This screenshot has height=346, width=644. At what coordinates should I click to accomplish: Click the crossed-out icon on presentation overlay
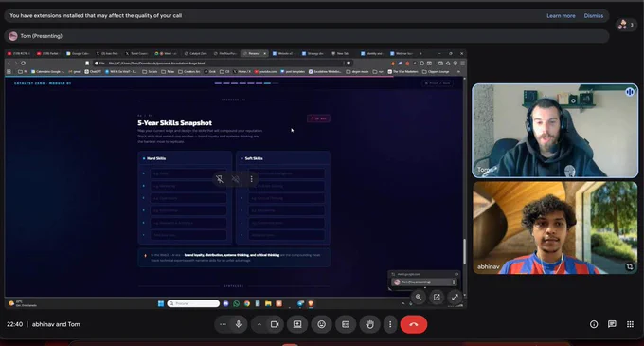pos(235,179)
